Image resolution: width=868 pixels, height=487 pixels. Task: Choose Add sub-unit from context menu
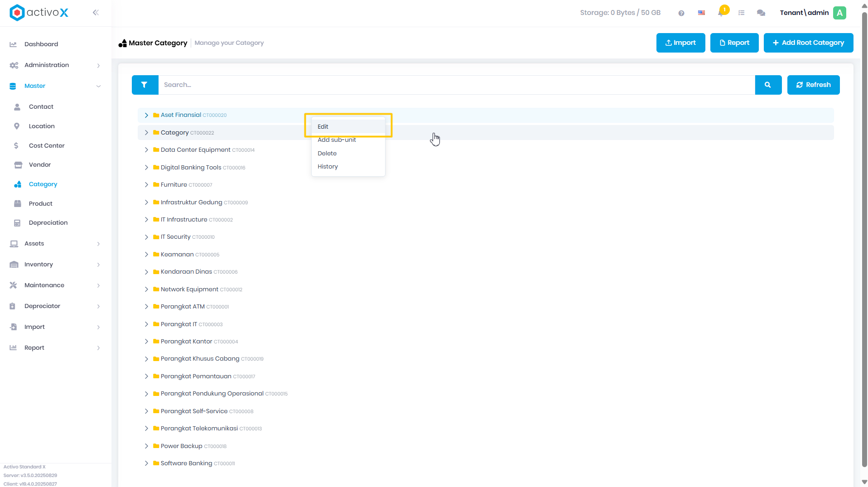click(348, 140)
